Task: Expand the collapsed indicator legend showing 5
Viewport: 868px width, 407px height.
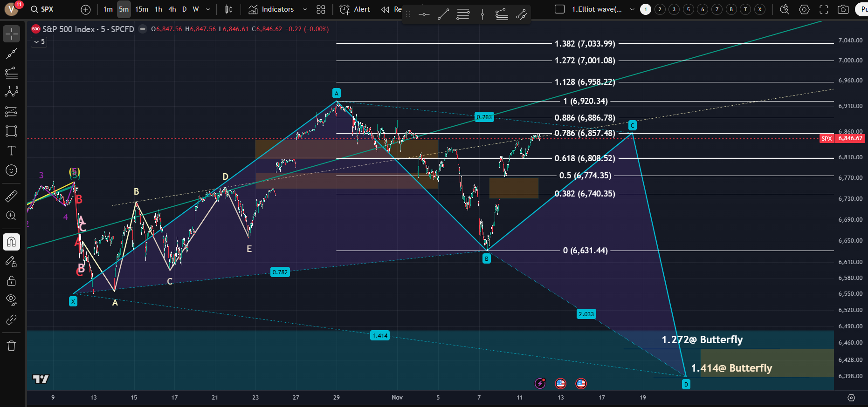Action: [x=39, y=42]
